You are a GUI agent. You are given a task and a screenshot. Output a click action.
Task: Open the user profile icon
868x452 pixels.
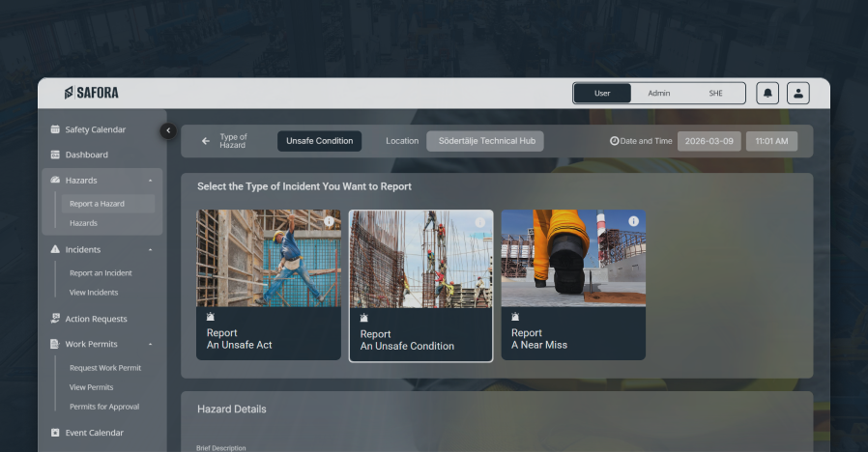[797, 93]
